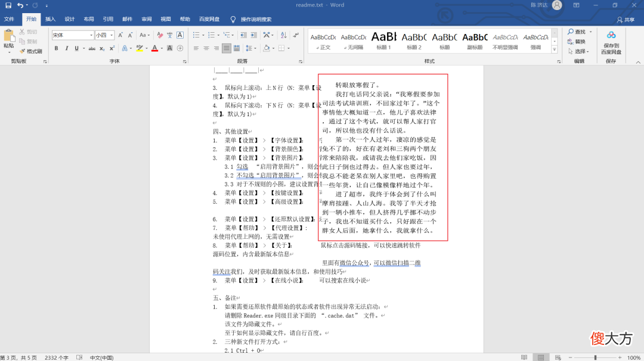Image resolution: width=644 pixels, height=361 pixels.
Task: Click zoom level 100% percentage
Action: (633, 357)
